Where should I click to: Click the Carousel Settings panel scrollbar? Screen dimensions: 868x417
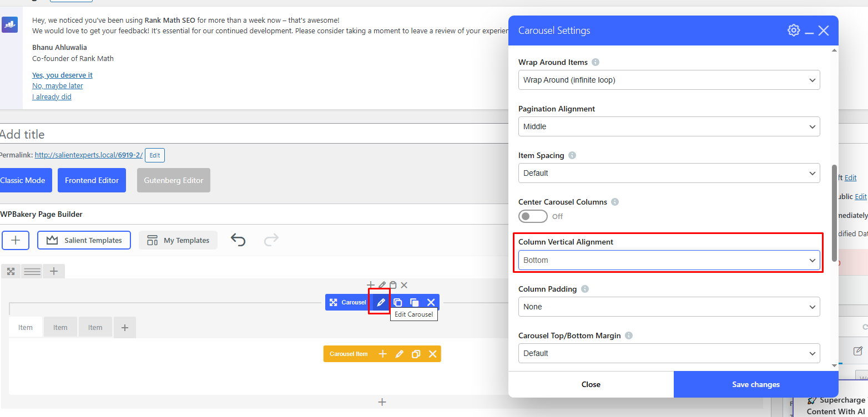coord(834,211)
